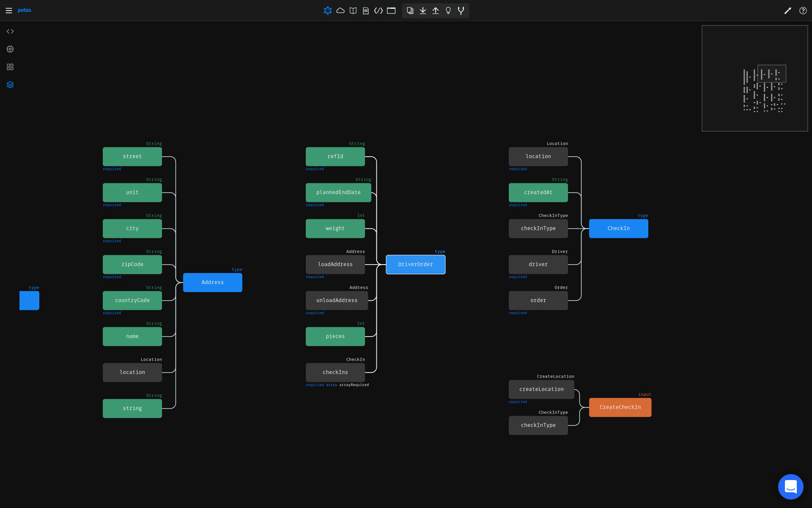Open the cloud icon in top toolbar
The height and width of the screenshot is (508, 812).
pyautogui.click(x=340, y=11)
